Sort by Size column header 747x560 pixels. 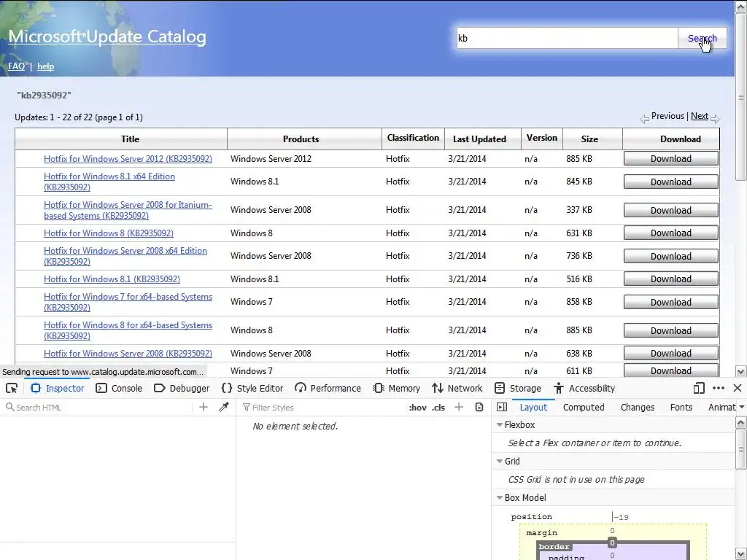point(589,139)
